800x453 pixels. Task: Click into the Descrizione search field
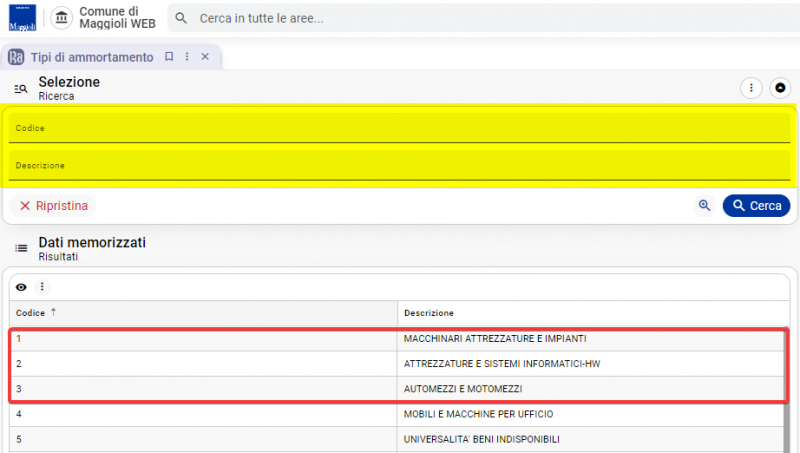click(399, 165)
